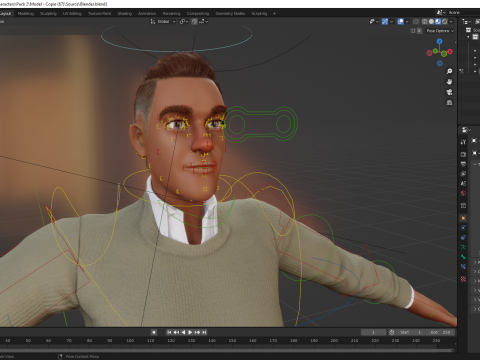
Task: Open the Bone Constraints properties tab
Action: [463, 267]
